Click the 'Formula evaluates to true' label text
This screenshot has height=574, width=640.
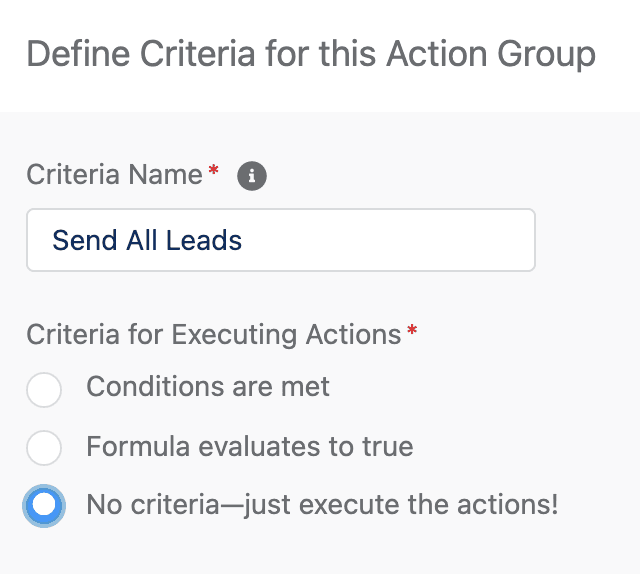[249, 445]
